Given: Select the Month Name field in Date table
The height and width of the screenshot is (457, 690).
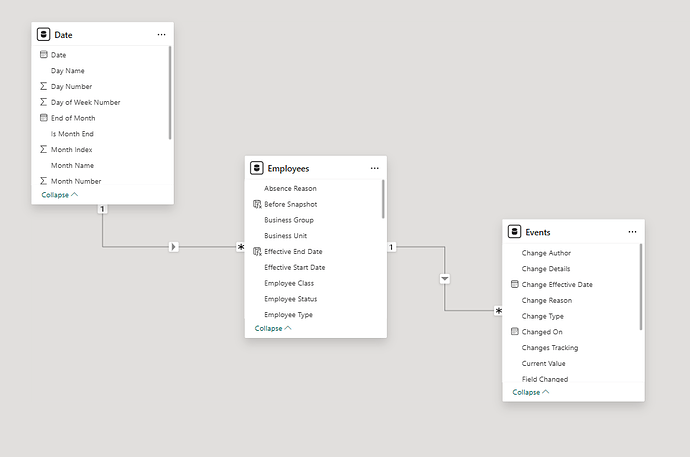Looking at the screenshot, I should 72,165.
